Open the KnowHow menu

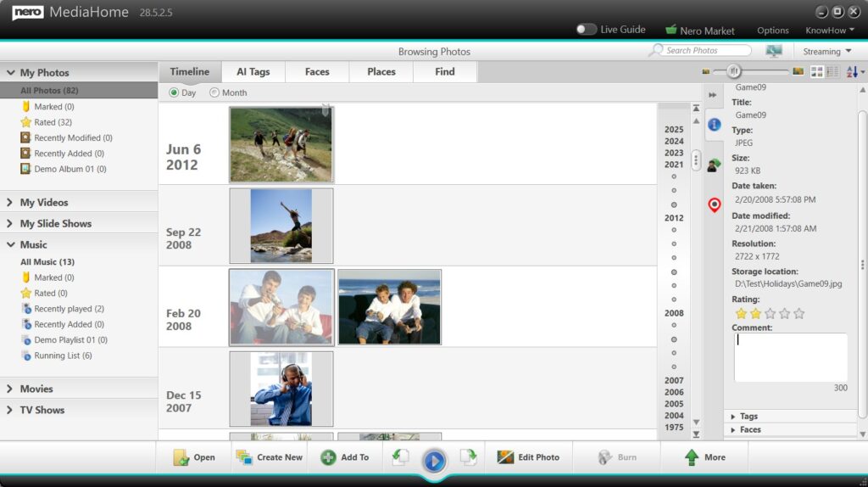coord(830,30)
